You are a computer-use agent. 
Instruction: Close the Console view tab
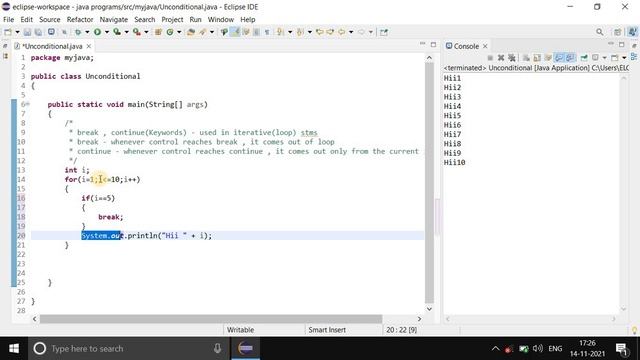pos(485,46)
